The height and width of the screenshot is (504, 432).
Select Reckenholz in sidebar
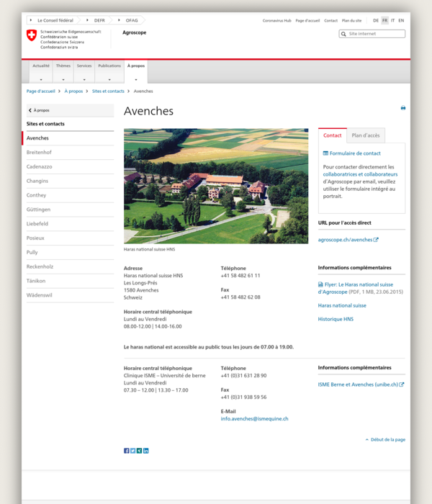click(70, 267)
